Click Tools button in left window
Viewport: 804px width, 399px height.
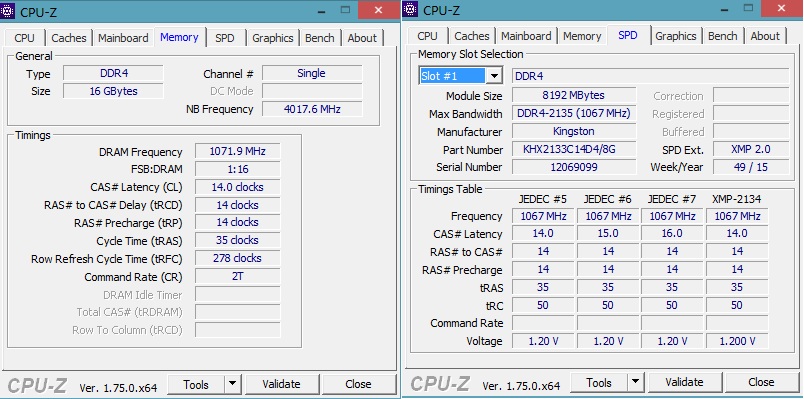point(196,384)
